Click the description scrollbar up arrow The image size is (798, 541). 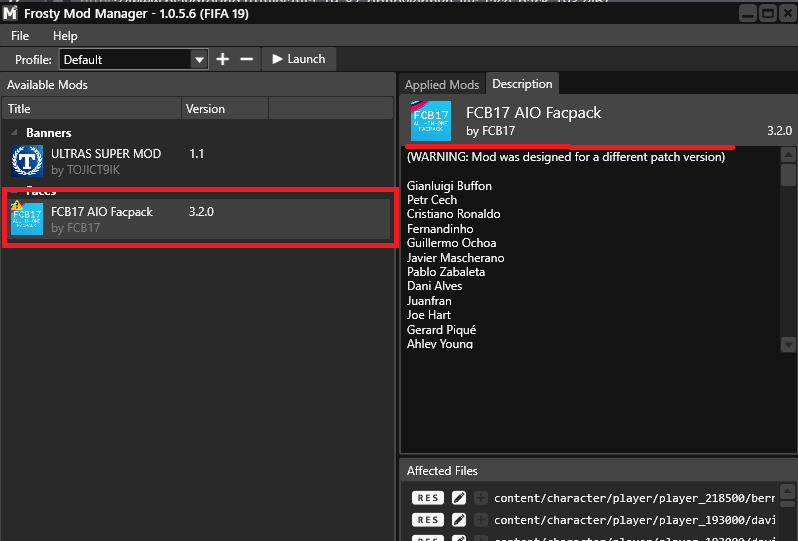pyautogui.click(x=788, y=154)
